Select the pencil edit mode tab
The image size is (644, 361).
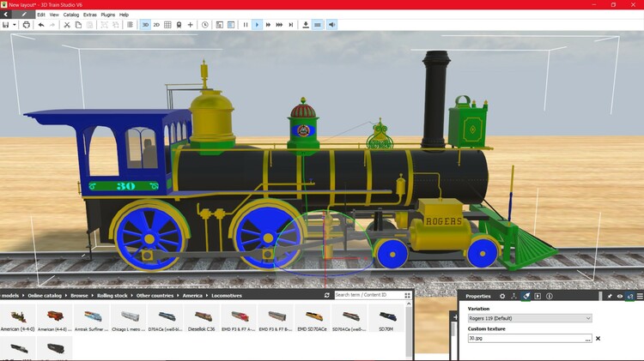click(x=24, y=15)
